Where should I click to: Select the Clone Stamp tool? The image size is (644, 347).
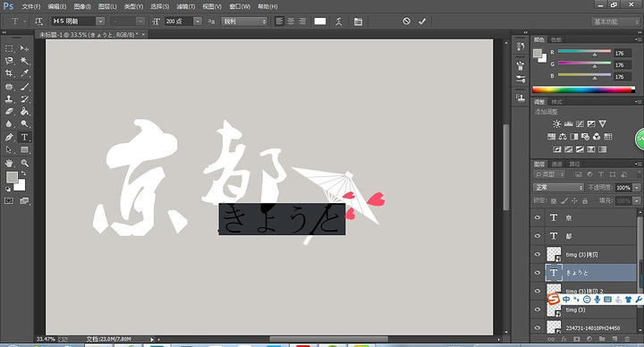click(9, 99)
